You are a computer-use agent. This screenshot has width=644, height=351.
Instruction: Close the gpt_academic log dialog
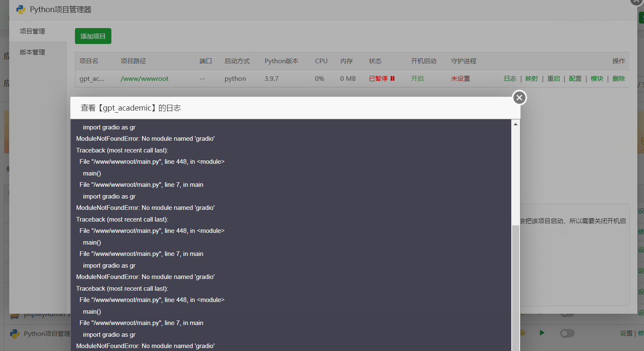(x=519, y=97)
